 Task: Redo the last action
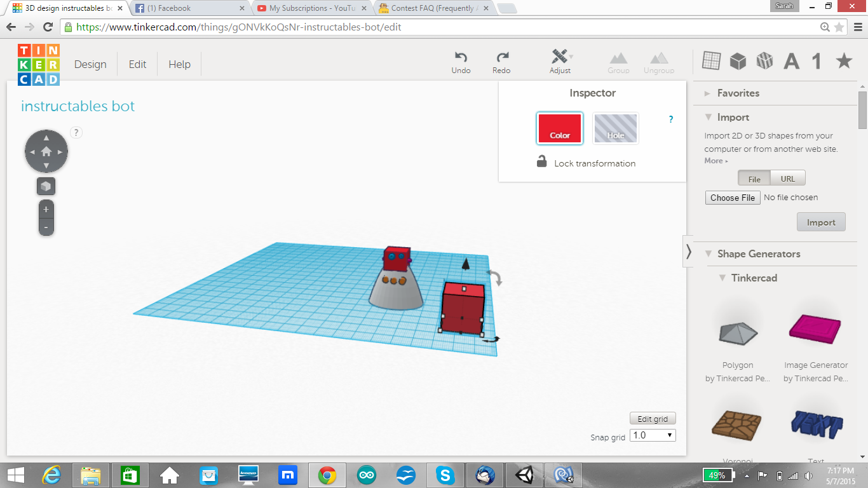pyautogui.click(x=502, y=62)
